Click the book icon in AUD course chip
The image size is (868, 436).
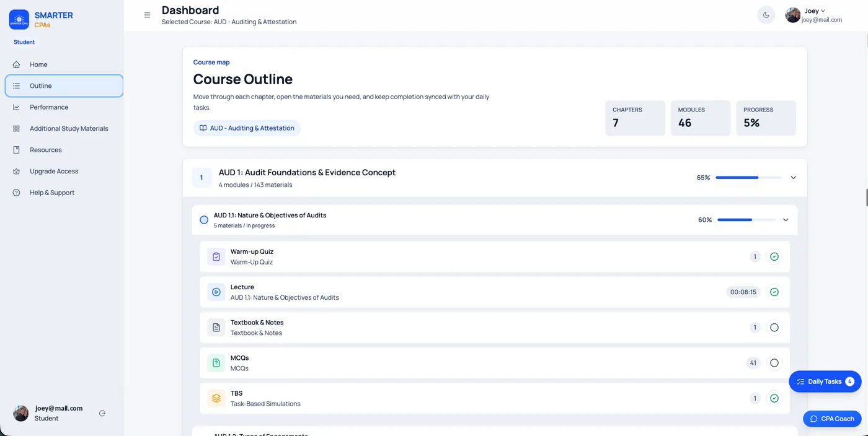point(203,128)
